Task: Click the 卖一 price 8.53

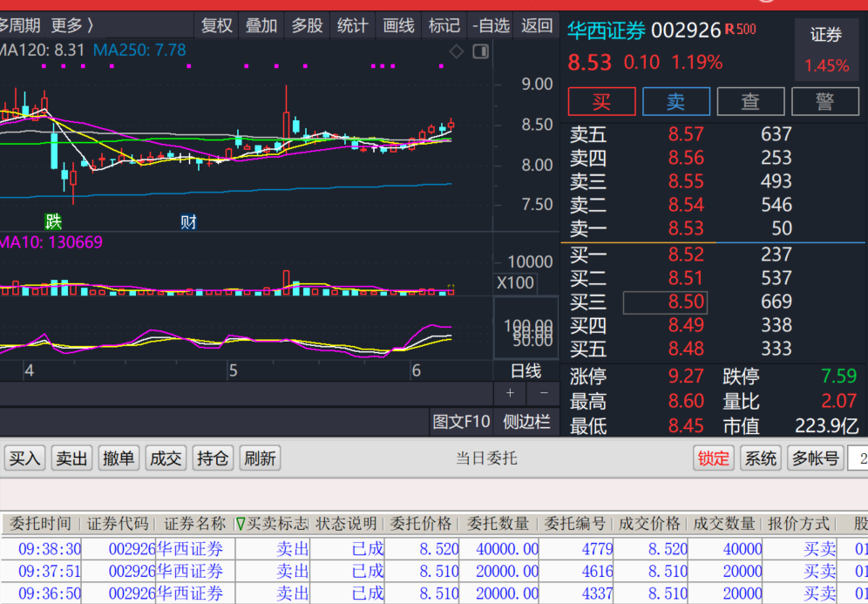Action: click(686, 228)
